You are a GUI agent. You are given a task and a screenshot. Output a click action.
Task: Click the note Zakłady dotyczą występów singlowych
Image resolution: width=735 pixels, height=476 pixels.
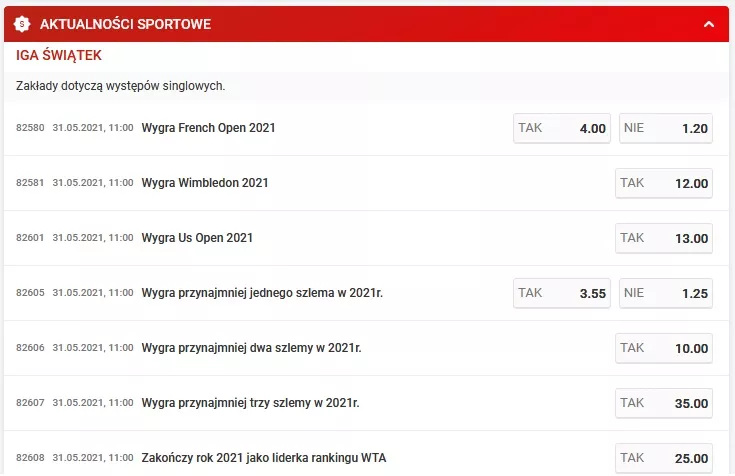[x=120, y=86]
